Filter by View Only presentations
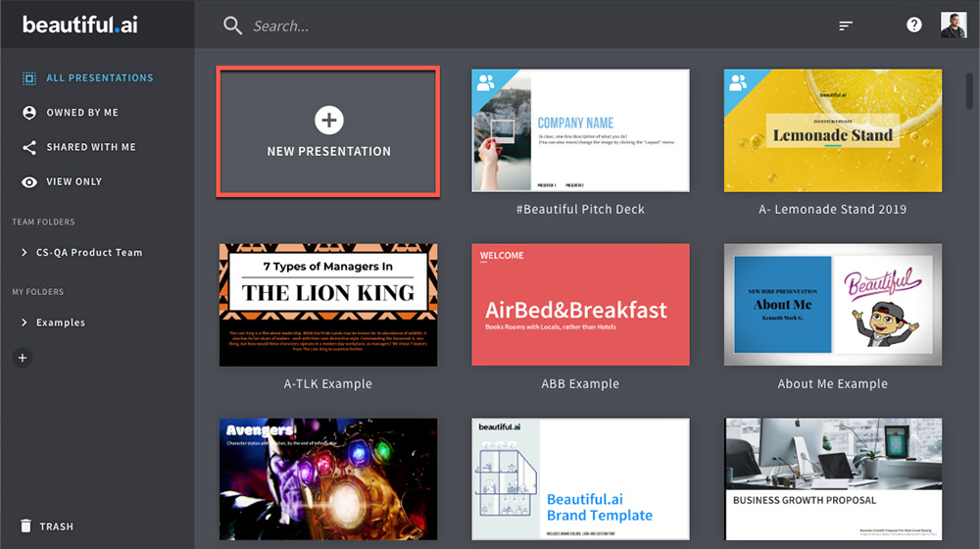 [x=73, y=181]
